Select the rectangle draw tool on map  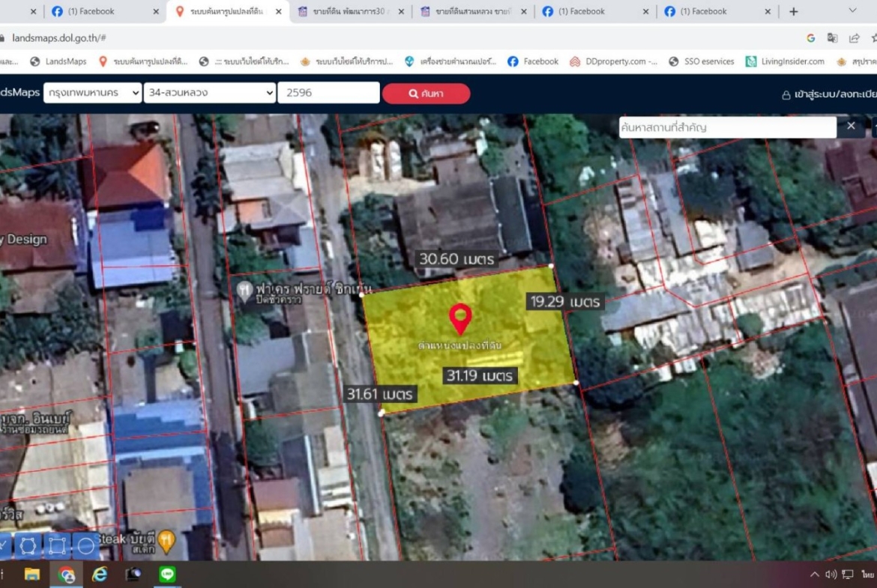tap(57, 545)
